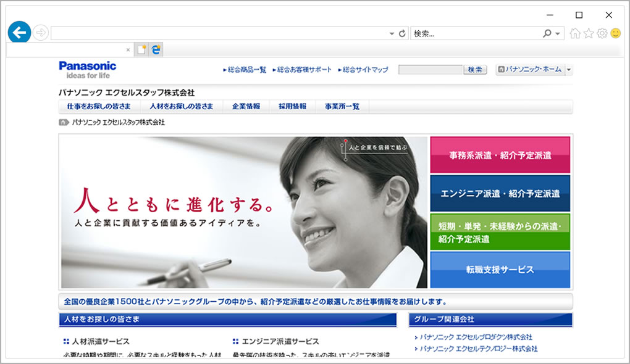Maximize the browser window
The image size is (630, 364).
tap(579, 15)
